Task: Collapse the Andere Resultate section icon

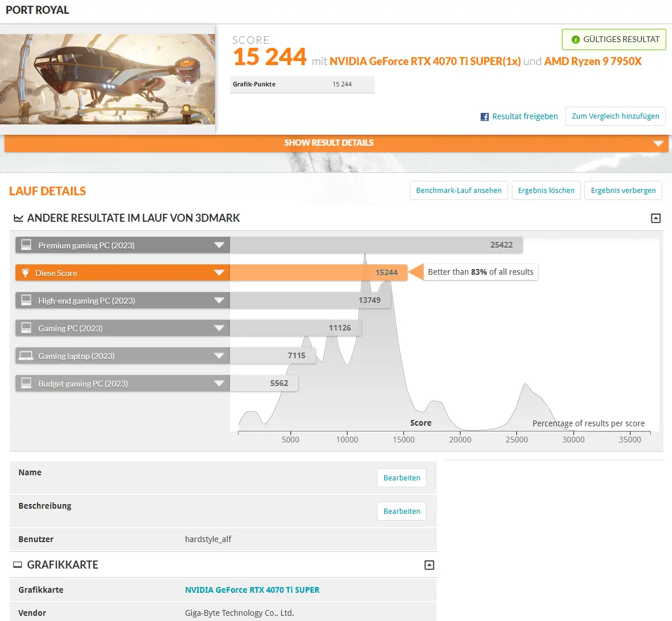Action: [x=656, y=218]
